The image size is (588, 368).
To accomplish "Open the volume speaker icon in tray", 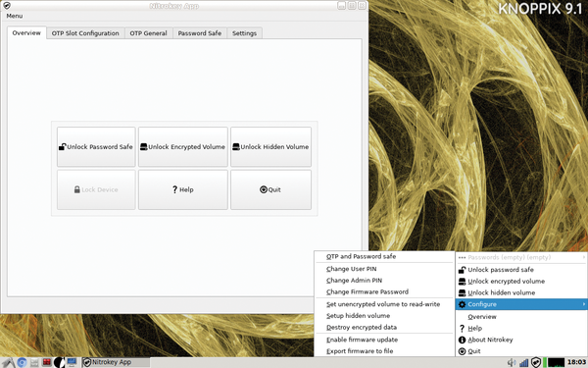I will coord(512,362).
